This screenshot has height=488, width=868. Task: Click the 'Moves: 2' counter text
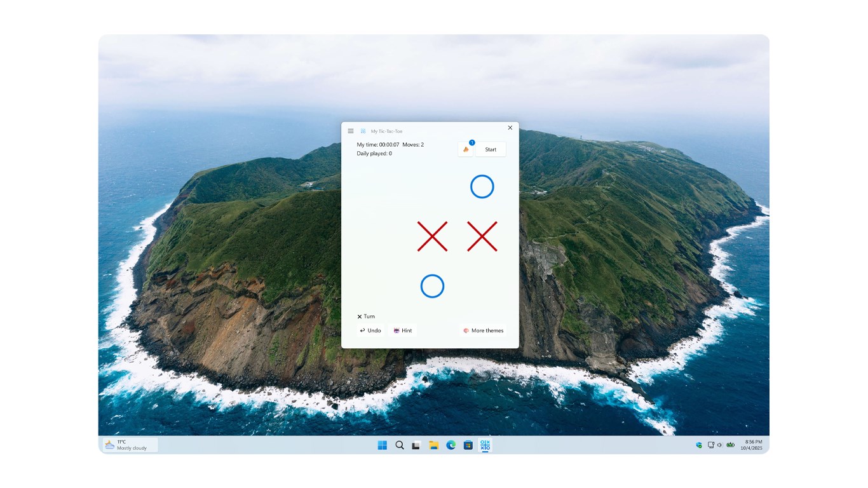point(413,145)
